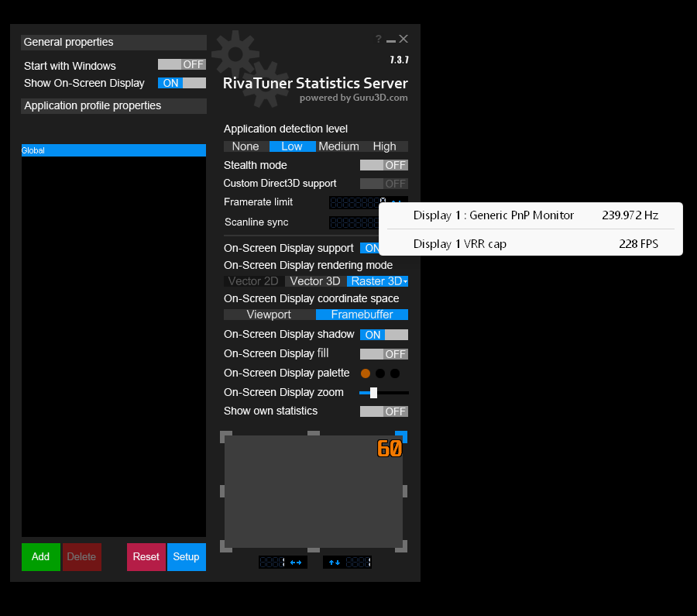Image resolution: width=697 pixels, height=616 pixels.
Task: Snap OSD to top-left corner marker
Action: [225, 436]
